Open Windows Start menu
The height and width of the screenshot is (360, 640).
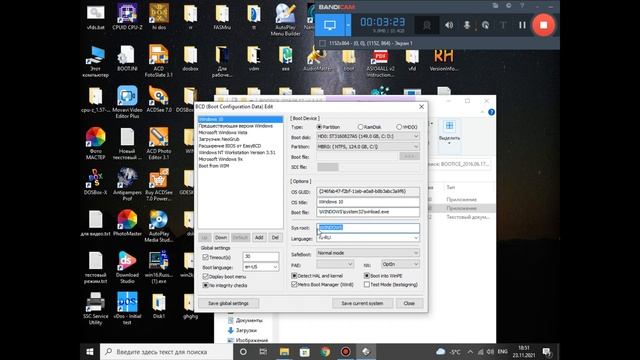(x=90, y=351)
